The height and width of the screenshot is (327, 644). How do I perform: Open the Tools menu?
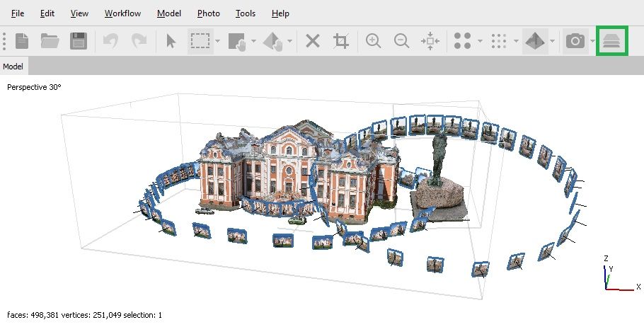245,13
